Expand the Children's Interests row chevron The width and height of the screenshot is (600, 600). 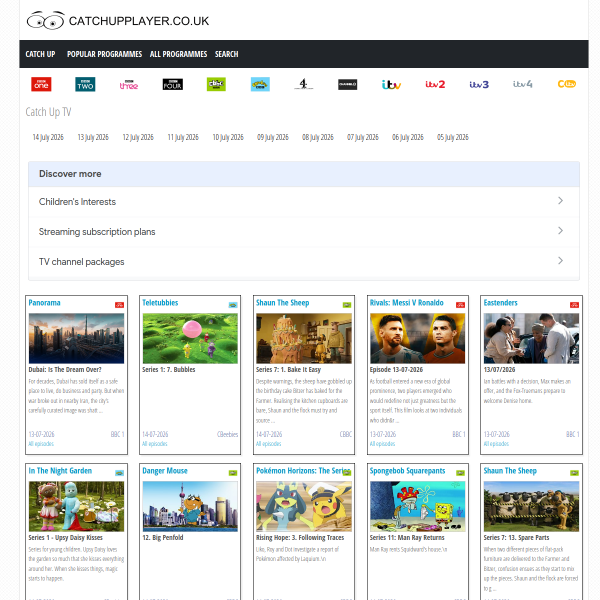pyautogui.click(x=560, y=201)
